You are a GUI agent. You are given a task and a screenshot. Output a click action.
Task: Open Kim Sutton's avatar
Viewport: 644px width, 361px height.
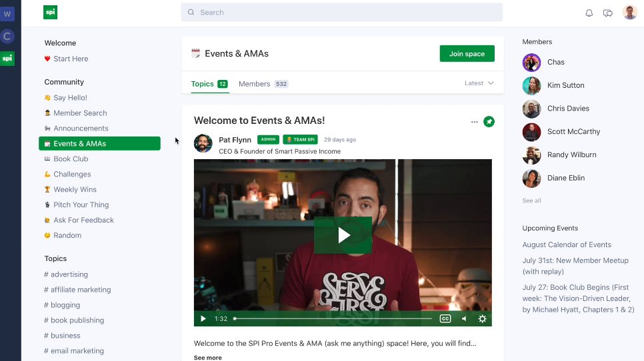(x=531, y=85)
